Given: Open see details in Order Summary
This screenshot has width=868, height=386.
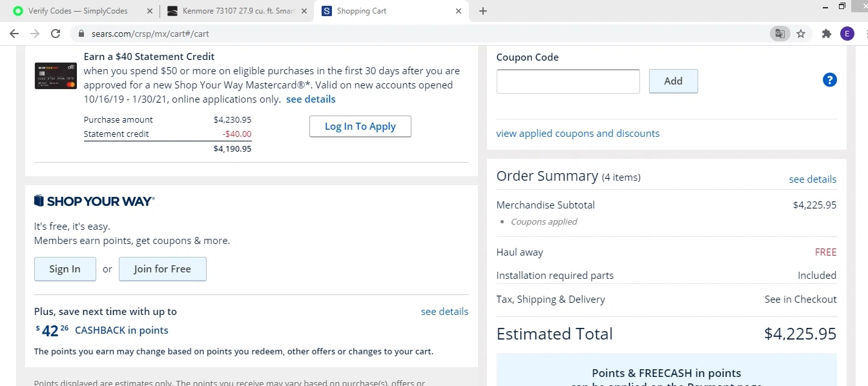Looking at the screenshot, I should pos(812,179).
